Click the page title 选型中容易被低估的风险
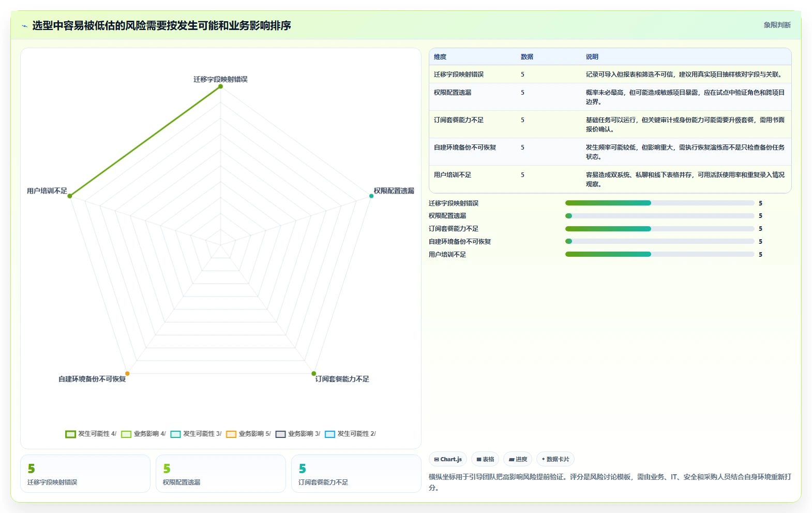Image resolution: width=812 pixels, height=513 pixels. tap(161, 25)
